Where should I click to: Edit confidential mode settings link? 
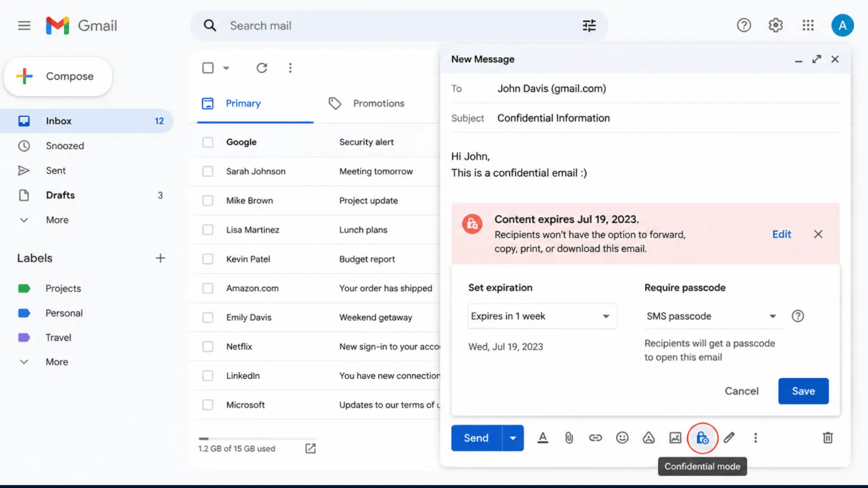[x=782, y=234]
